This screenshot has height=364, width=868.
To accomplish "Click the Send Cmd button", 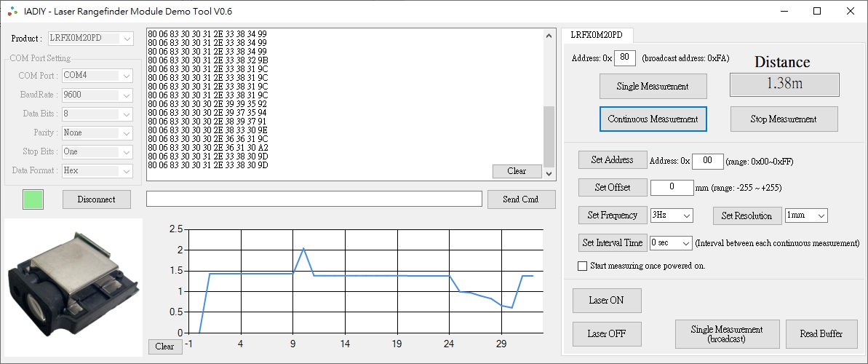I will [520, 199].
